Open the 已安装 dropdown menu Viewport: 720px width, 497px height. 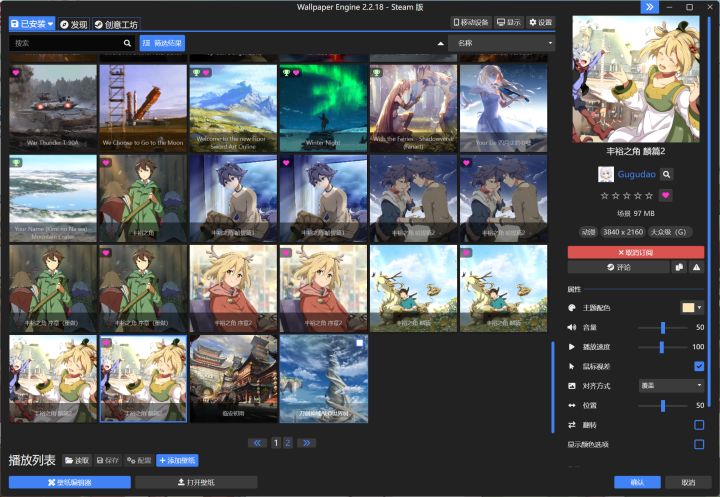(32, 23)
